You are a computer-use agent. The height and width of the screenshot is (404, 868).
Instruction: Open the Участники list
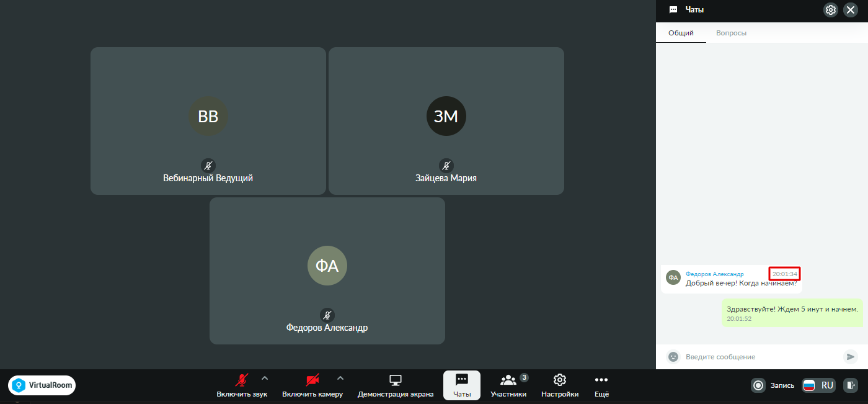(508, 386)
